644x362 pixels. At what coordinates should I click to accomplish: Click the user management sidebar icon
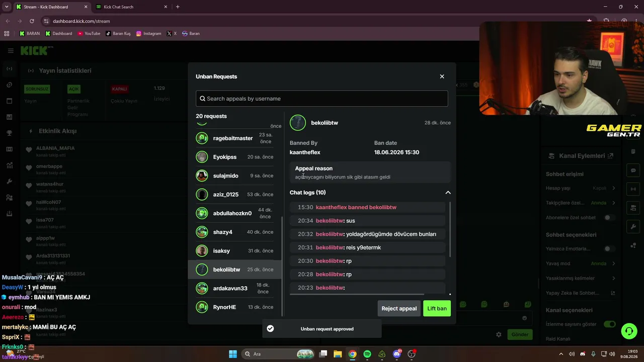pyautogui.click(x=10, y=198)
